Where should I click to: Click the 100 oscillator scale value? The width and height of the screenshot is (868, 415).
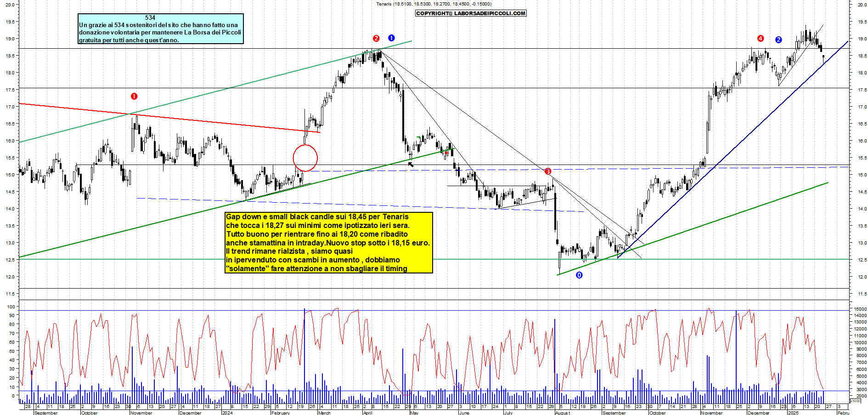tap(11, 307)
